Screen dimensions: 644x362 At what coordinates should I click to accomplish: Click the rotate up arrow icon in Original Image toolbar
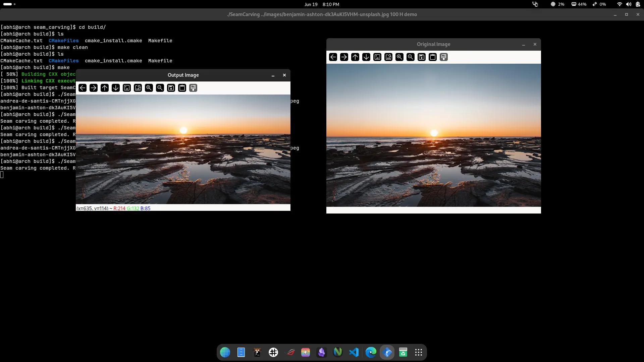pos(355,57)
